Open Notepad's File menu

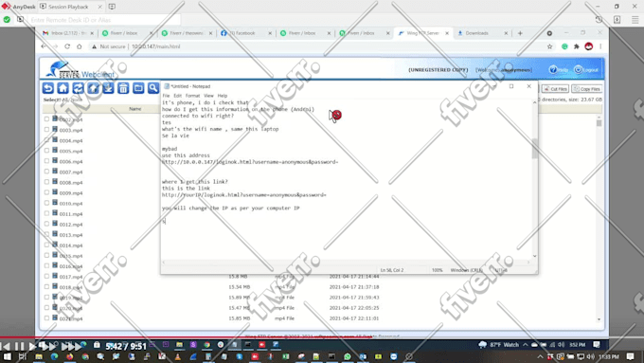click(x=166, y=96)
